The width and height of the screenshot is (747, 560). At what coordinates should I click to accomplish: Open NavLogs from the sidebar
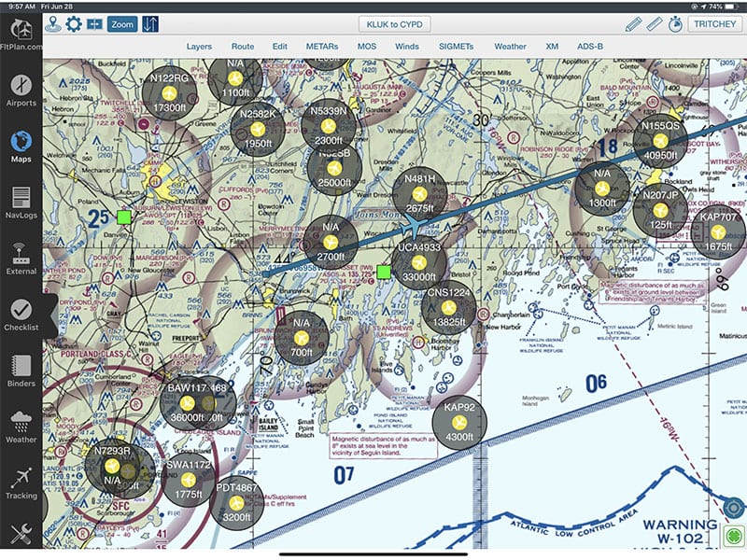[21, 203]
